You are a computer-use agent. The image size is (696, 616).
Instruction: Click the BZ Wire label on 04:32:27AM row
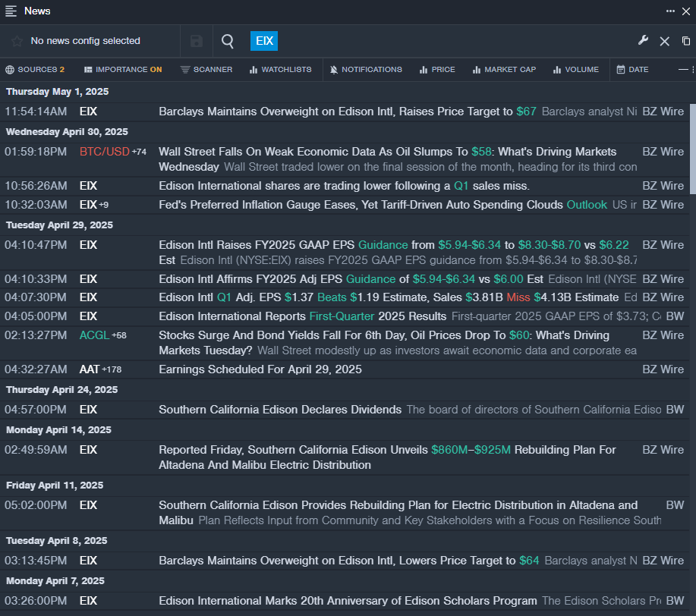pyautogui.click(x=663, y=369)
